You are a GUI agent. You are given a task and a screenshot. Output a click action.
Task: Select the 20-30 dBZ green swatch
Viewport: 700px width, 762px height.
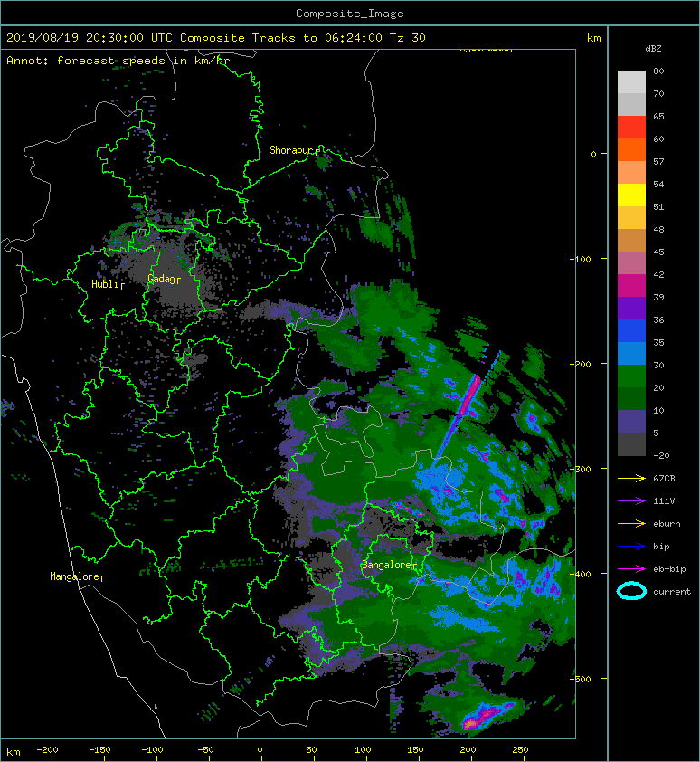click(x=631, y=376)
